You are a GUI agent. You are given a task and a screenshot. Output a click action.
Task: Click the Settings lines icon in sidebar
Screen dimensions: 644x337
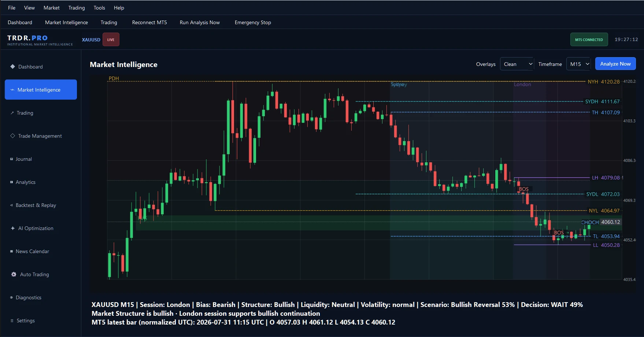pyautogui.click(x=12, y=321)
